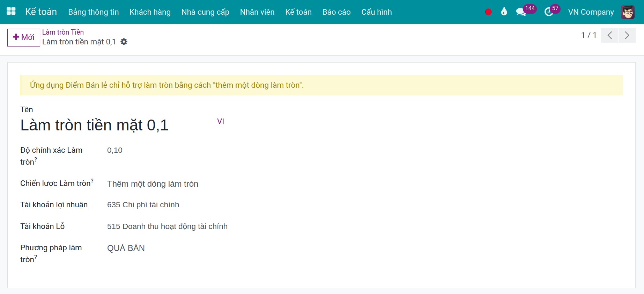Select the loss account 515 Doanh thu field
644x294 pixels.
click(168, 227)
